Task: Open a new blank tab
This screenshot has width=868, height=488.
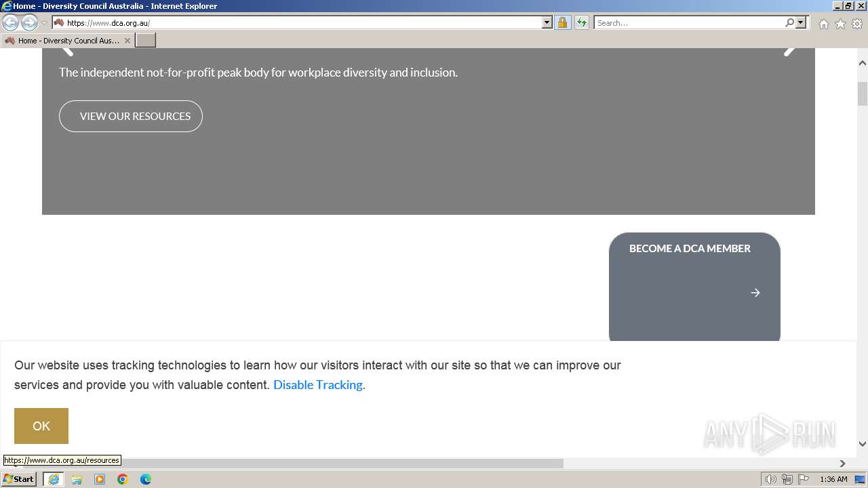Action: point(146,41)
